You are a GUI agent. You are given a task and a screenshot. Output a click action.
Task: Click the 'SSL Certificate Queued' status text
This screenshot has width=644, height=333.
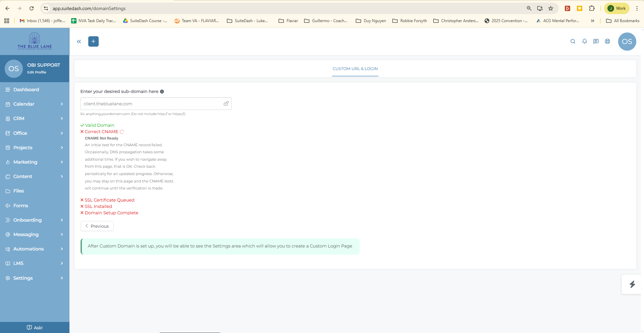[x=109, y=200]
